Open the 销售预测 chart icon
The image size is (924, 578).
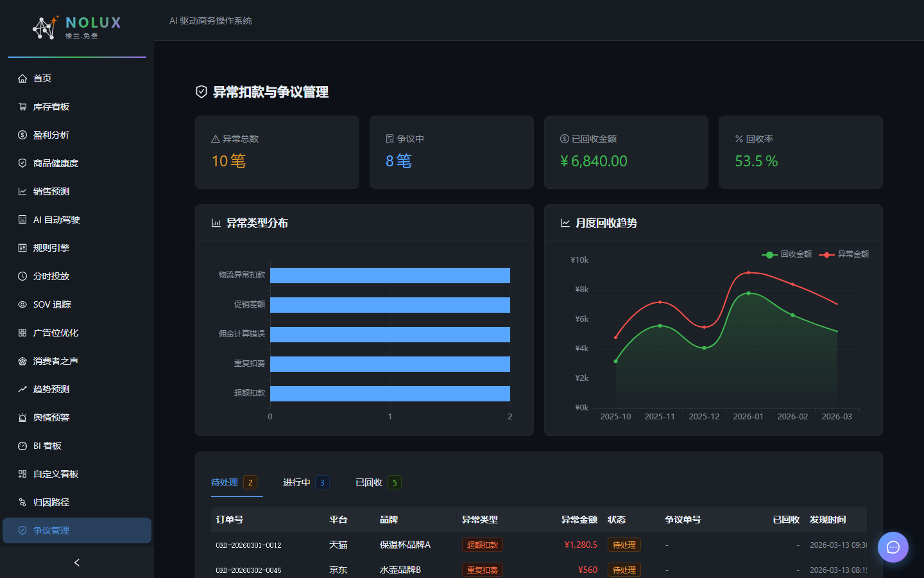pyautogui.click(x=22, y=191)
